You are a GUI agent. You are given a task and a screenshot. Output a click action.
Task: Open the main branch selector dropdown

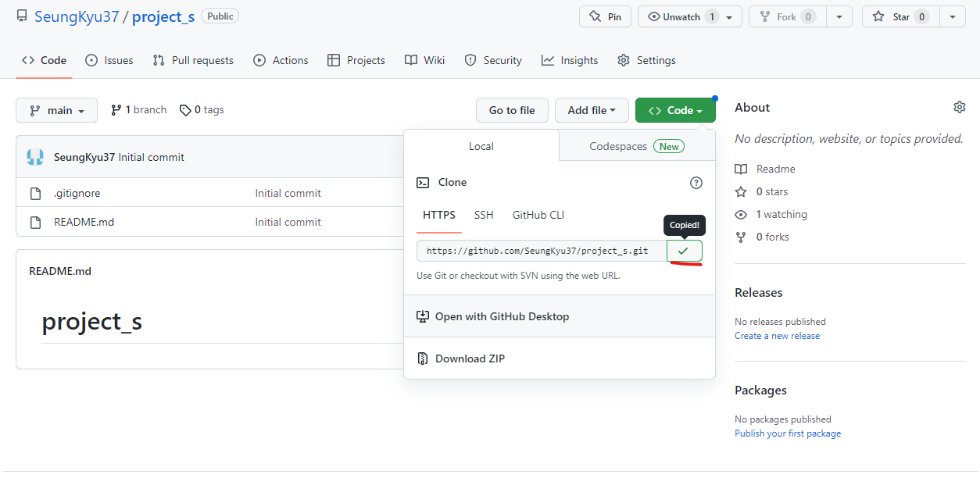click(56, 110)
